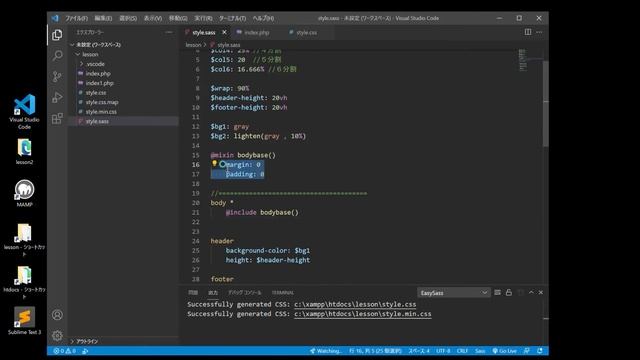Image resolution: width=640 pixels, height=360 pixels.
Task: Click the UTF-8 encoding status item
Action: [443, 351]
